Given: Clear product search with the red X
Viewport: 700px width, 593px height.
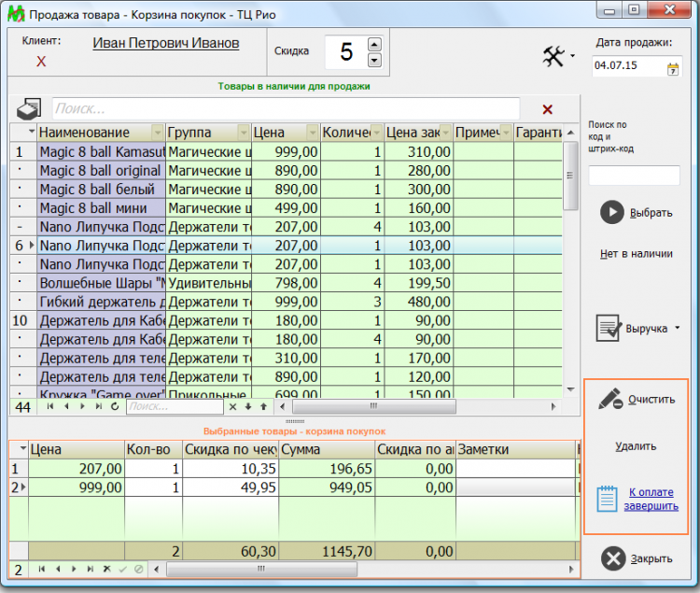Looking at the screenshot, I should 547,109.
